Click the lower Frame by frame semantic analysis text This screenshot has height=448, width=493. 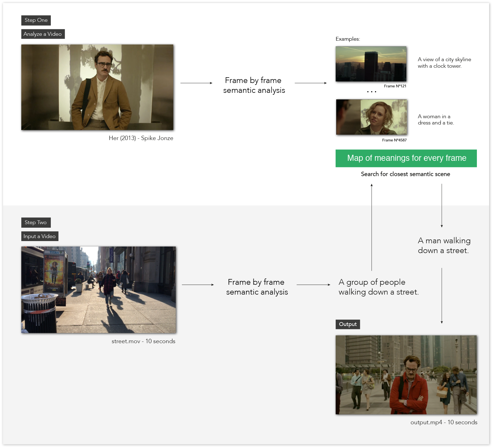[257, 287]
